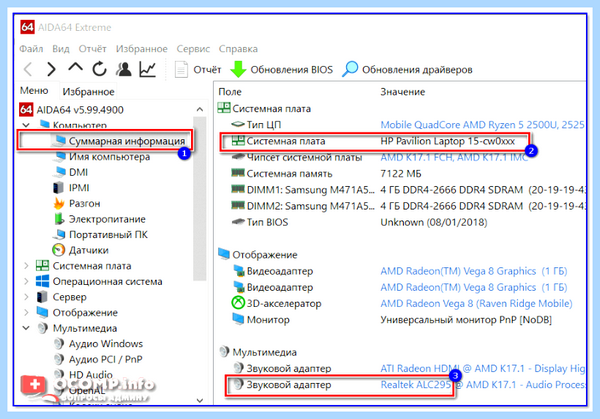
Task: Open the Вид menu
Action: click(61, 49)
